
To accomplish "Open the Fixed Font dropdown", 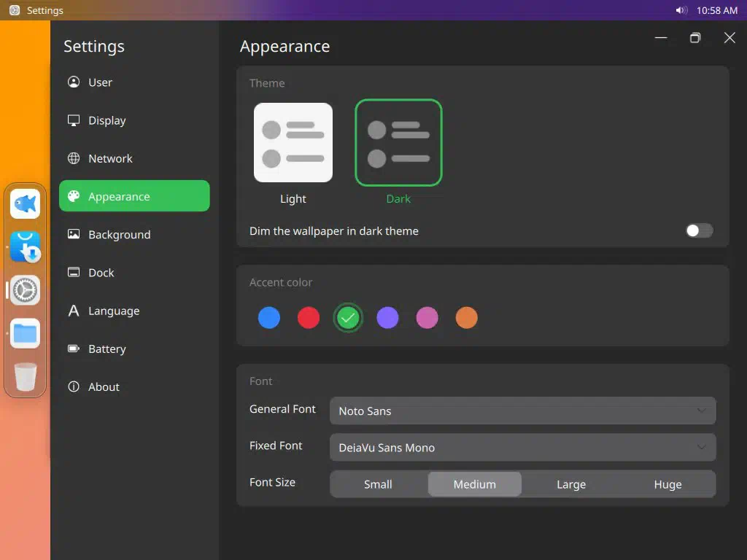I will (x=522, y=448).
